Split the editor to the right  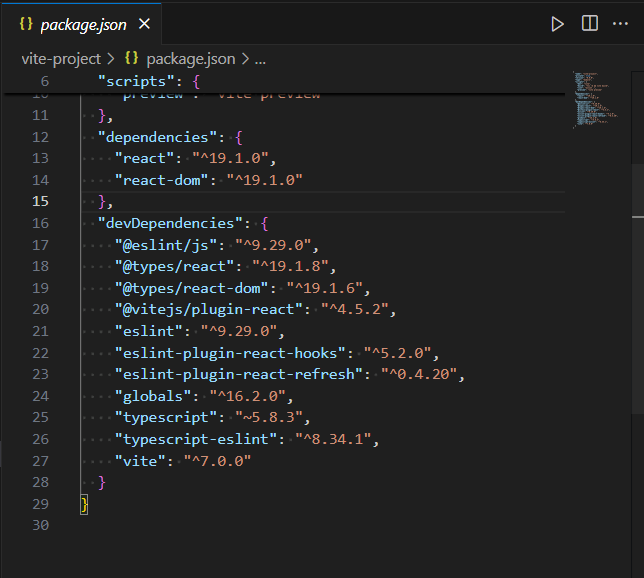click(590, 23)
